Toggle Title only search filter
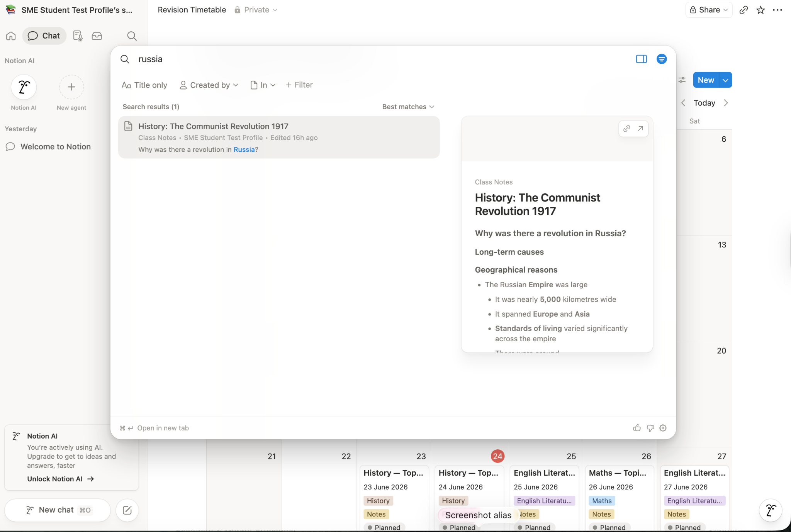The width and height of the screenshot is (791, 532). pos(144,85)
